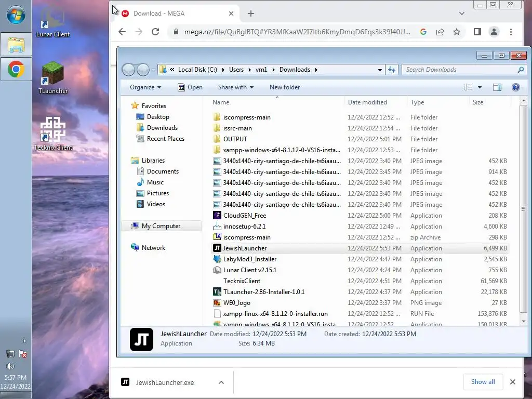
Task: Click New folder button
Action: tap(285, 87)
